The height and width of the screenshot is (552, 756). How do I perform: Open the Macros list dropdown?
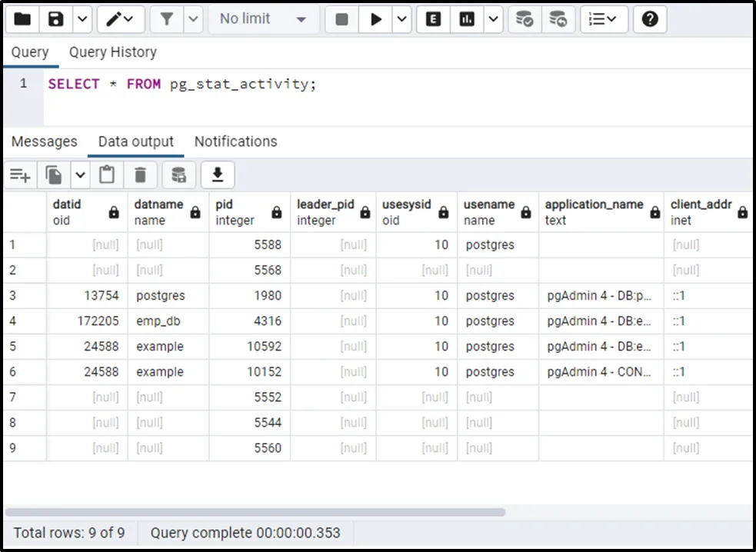604,19
